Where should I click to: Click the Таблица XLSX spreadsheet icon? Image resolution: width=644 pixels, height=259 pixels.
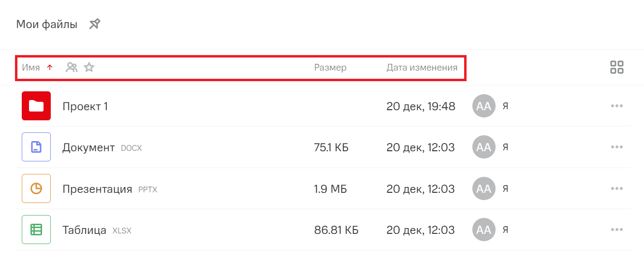pos(36,230)
